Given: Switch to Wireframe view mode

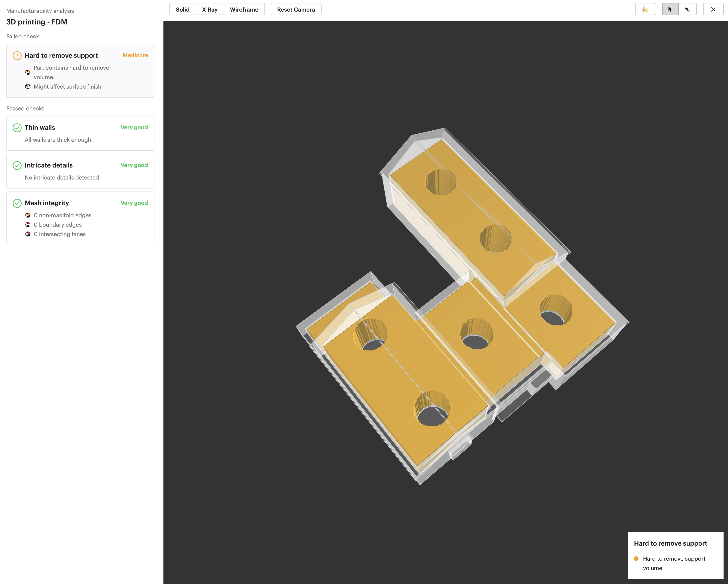Looking at the screenshot, I should click(244, 9).
